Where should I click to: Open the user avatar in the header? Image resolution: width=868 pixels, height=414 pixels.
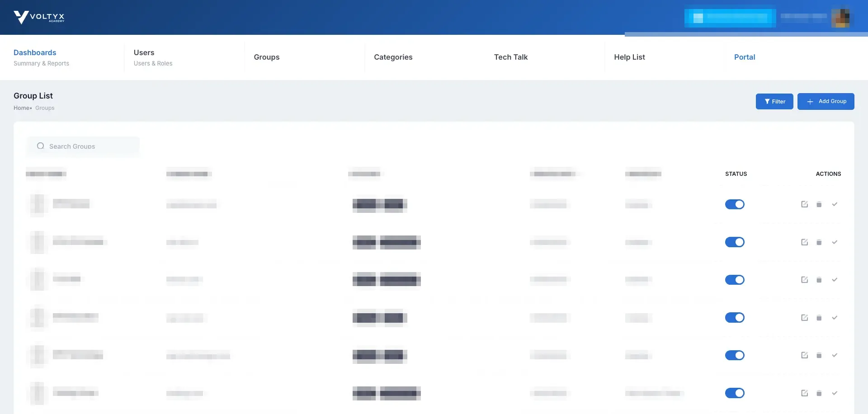coord(840,18)
